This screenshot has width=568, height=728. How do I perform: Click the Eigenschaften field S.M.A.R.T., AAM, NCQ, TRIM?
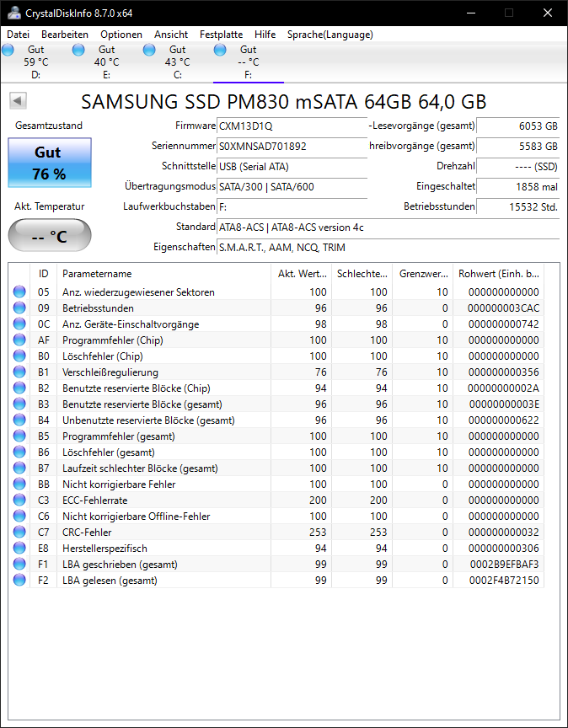tap(388, 248)
